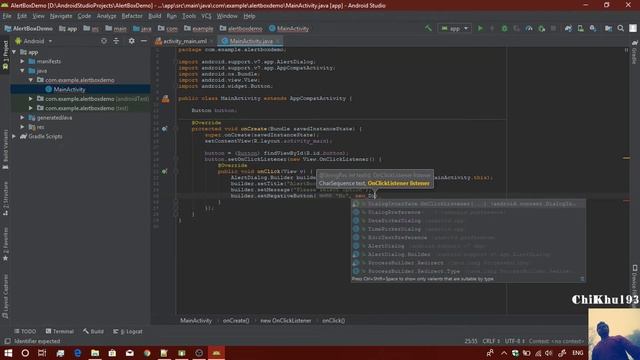This screenshot has height=360, width=640.
Task: Click AlertBoxDemo breadcrumb in navigation bar
Action: [x=29, y=29]
